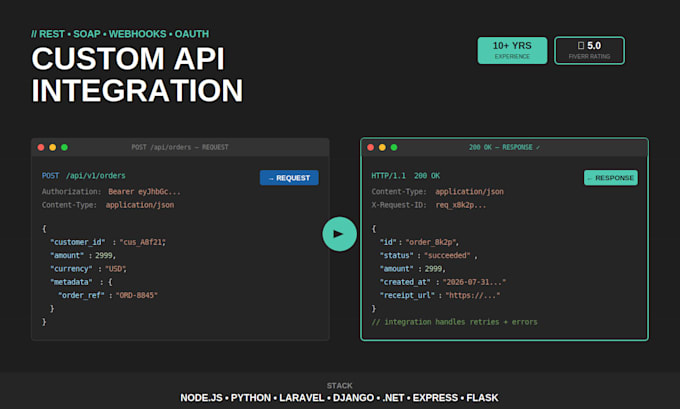The width and height of the screenshot is (680, 409).
Task: Click the yellow dot in request window
Action: tap(52, 147)
